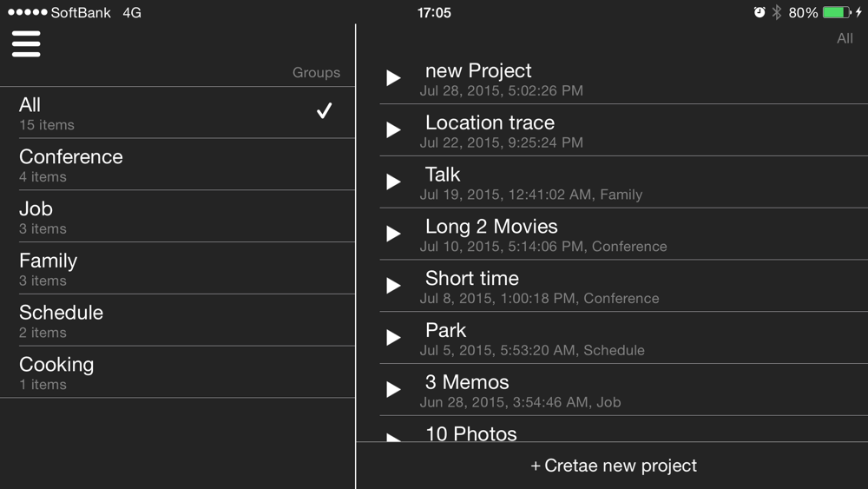Open the hamburger menu icon
This screenshot has height=489, width=868.
point(26,43)
